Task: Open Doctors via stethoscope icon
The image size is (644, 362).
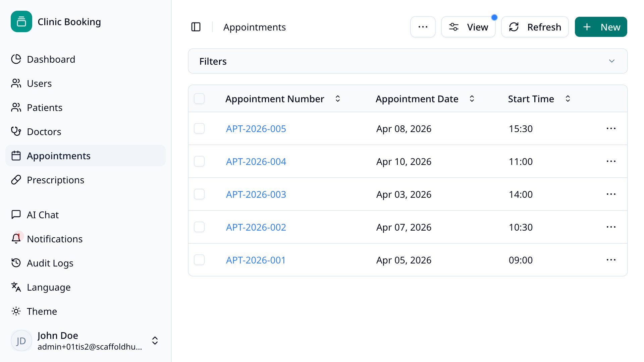Action: click(x=16, y=131)
